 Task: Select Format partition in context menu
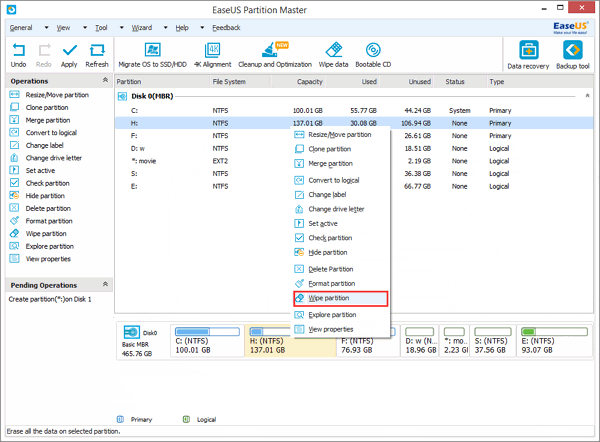(341, 284)
